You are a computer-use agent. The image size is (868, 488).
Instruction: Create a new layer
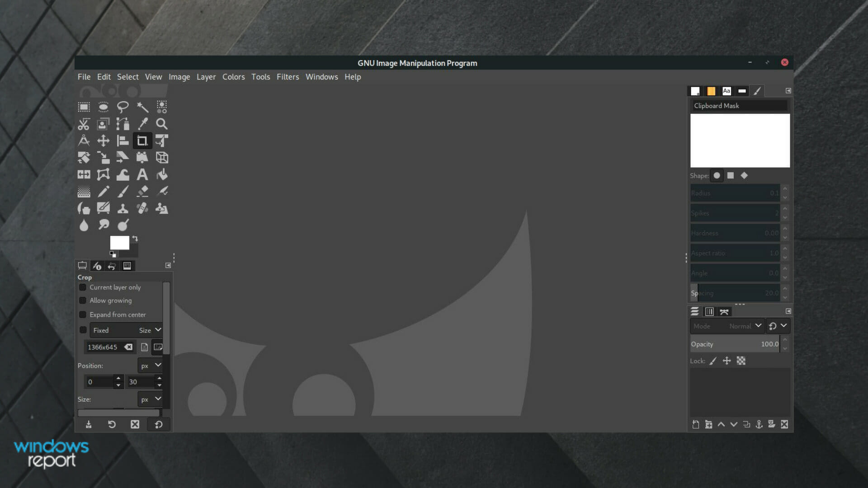click(x=696, y=424)
